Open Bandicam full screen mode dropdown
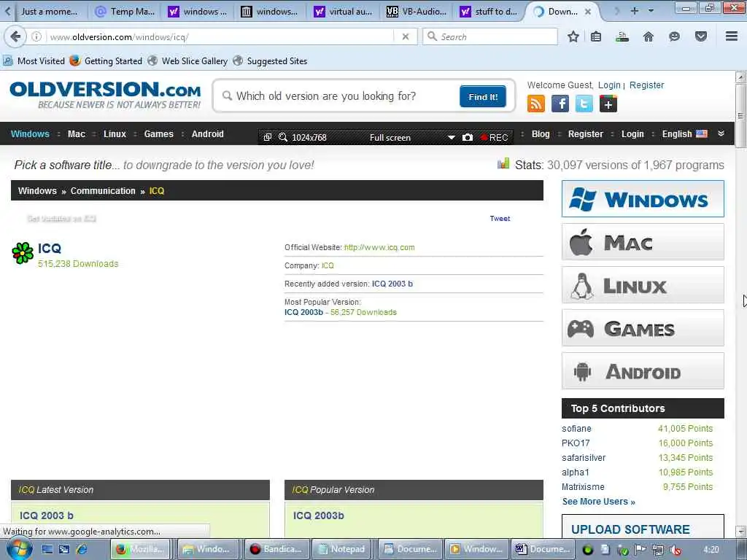 (451, 137)
